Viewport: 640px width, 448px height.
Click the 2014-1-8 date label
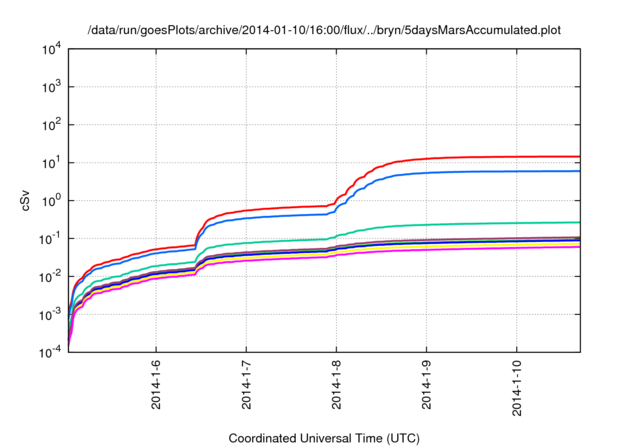336,384
